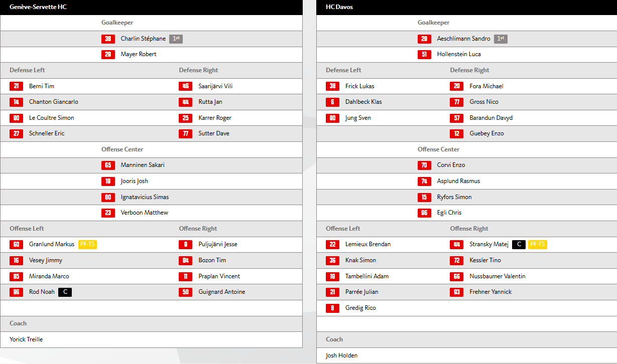Click jersey number 65 badge of Manninen Sakari
617x364 pixels.
click(x=108, y=165)
